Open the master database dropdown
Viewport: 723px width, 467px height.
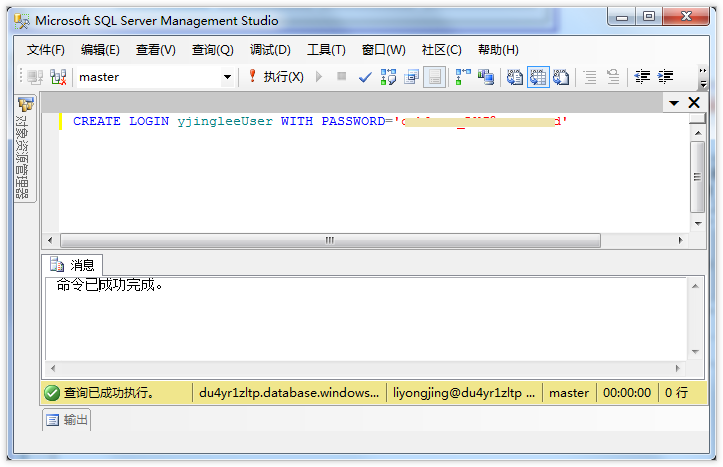coord(227,77)
